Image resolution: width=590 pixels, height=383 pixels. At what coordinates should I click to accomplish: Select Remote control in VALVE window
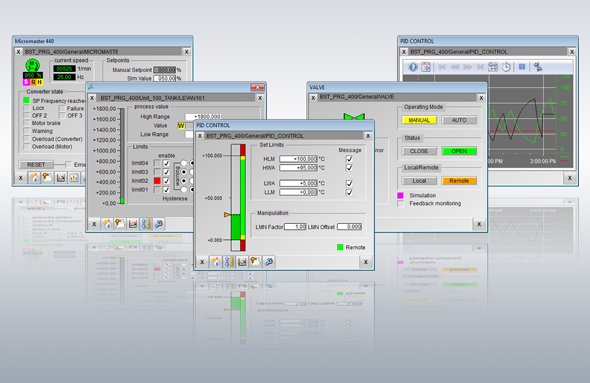click(459, 181)
